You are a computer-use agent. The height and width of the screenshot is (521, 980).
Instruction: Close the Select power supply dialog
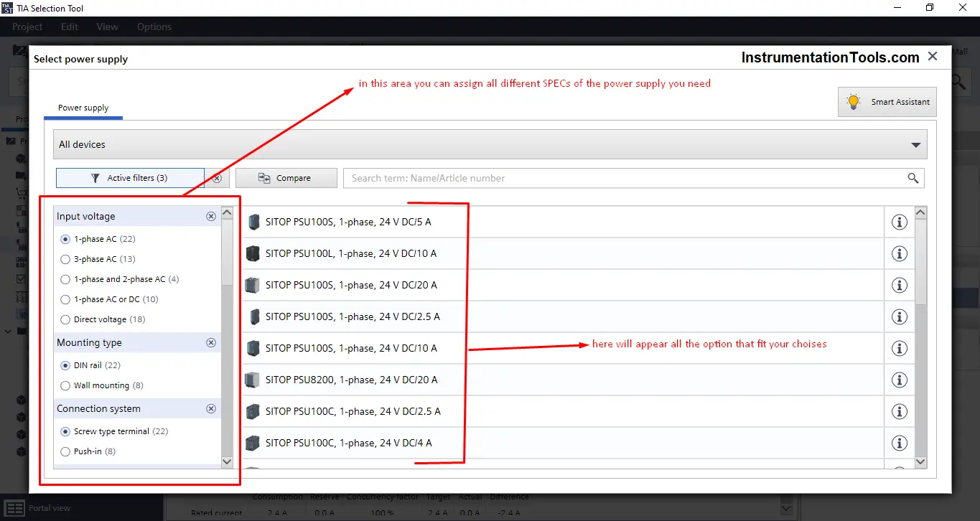[x=932, y=57]
